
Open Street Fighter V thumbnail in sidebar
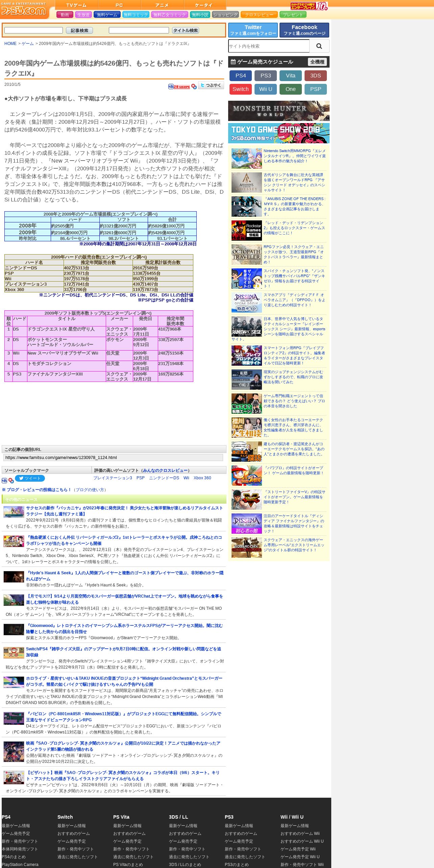click(x=247, y=500)
